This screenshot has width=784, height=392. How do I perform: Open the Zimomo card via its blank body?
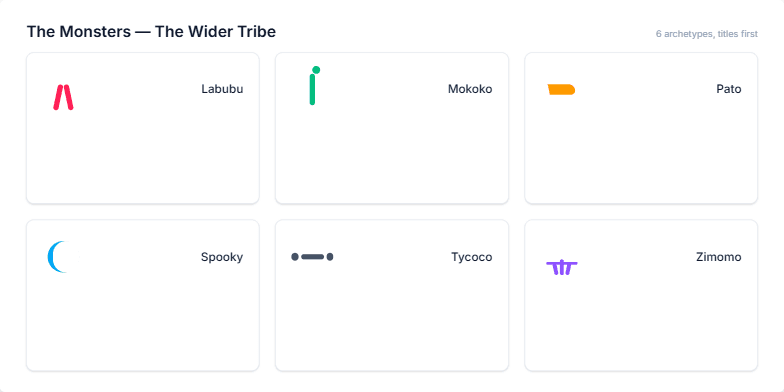(x=641, y=322)
